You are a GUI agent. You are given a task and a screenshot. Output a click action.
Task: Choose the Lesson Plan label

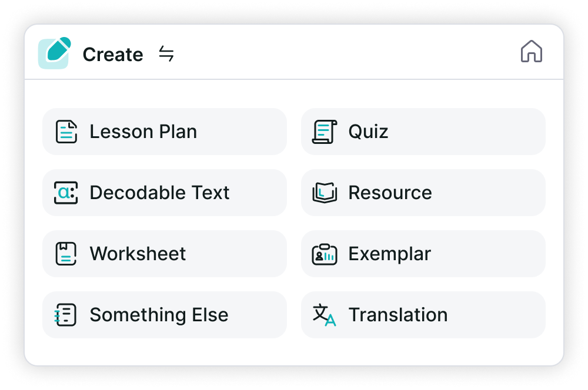pyautogui.click(x=143, y=132)
